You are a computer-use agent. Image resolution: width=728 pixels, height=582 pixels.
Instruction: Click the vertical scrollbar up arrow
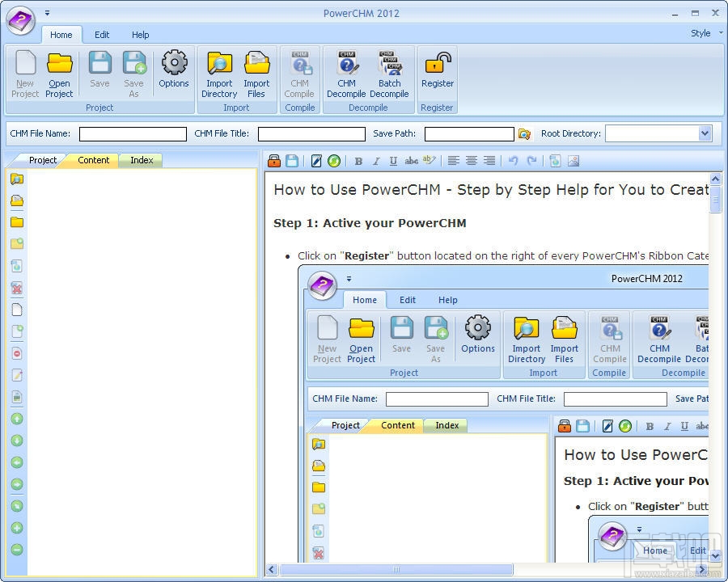716,179
